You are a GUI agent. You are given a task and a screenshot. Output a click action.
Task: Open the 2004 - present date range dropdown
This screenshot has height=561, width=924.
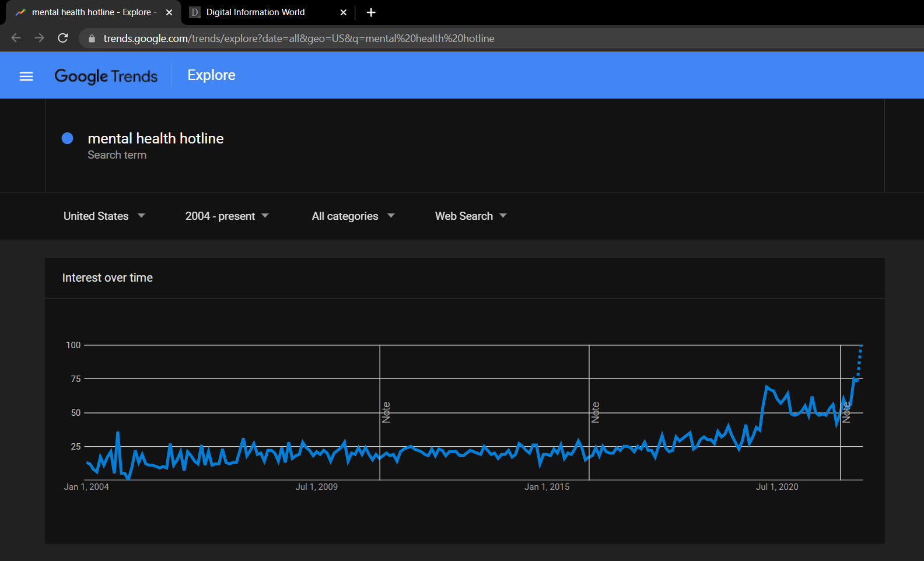[228, 216]
